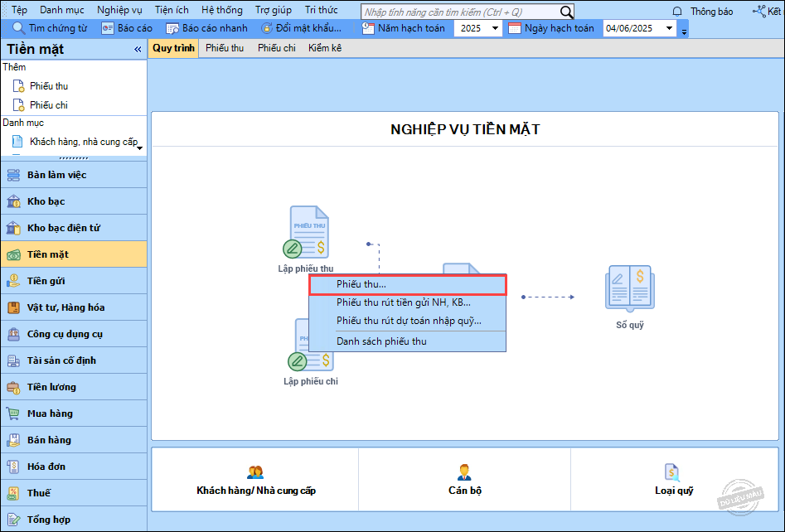Open the Tri thức menu
The height and width of the screenshot is (532, 785).
[x=322, y=10]
